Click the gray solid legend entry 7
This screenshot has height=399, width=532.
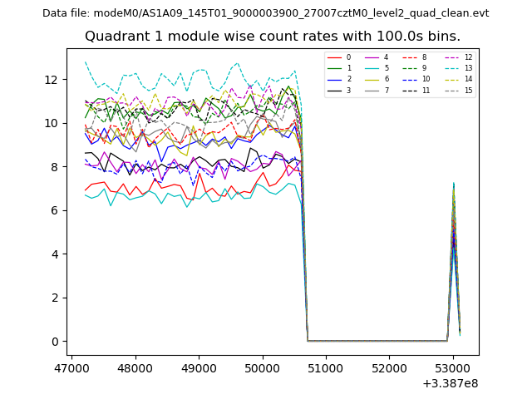[x=379, y=90]
